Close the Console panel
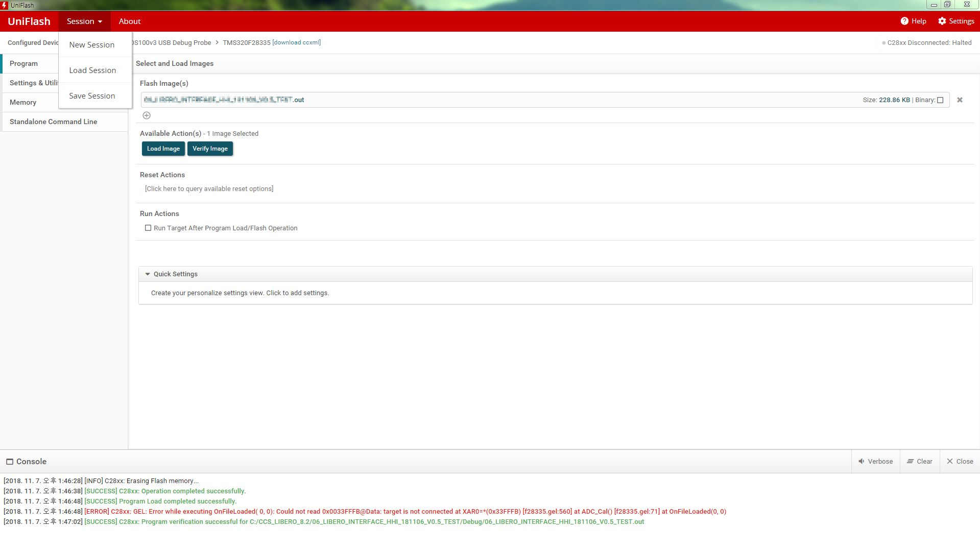 (x=960, y=461)
